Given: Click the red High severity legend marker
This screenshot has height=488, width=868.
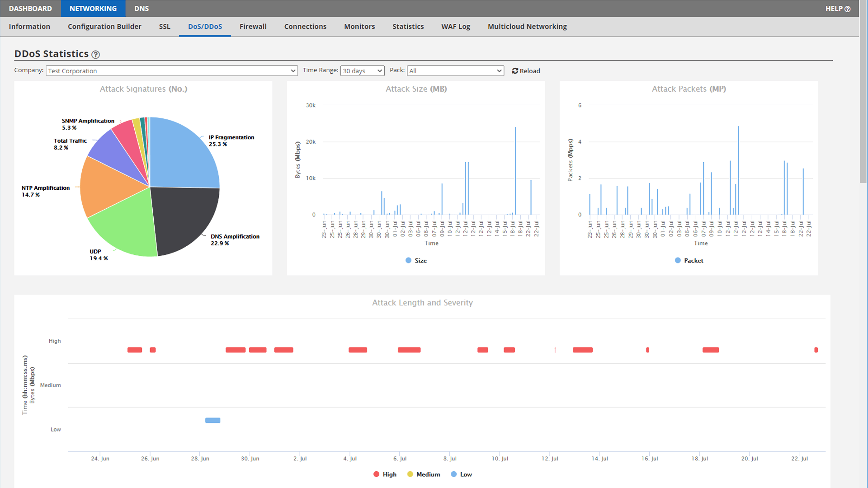Looking at the screenshot, I should click(x=377, y=474).
